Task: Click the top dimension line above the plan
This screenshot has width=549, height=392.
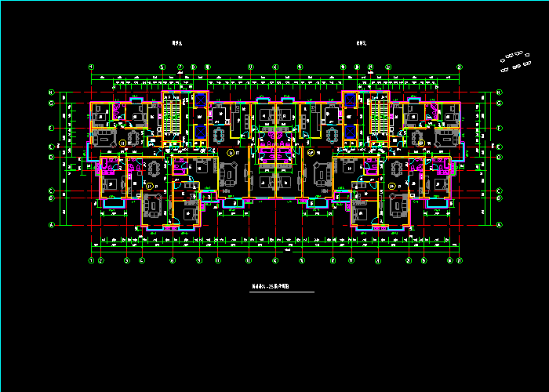Action: click(274, 76)
